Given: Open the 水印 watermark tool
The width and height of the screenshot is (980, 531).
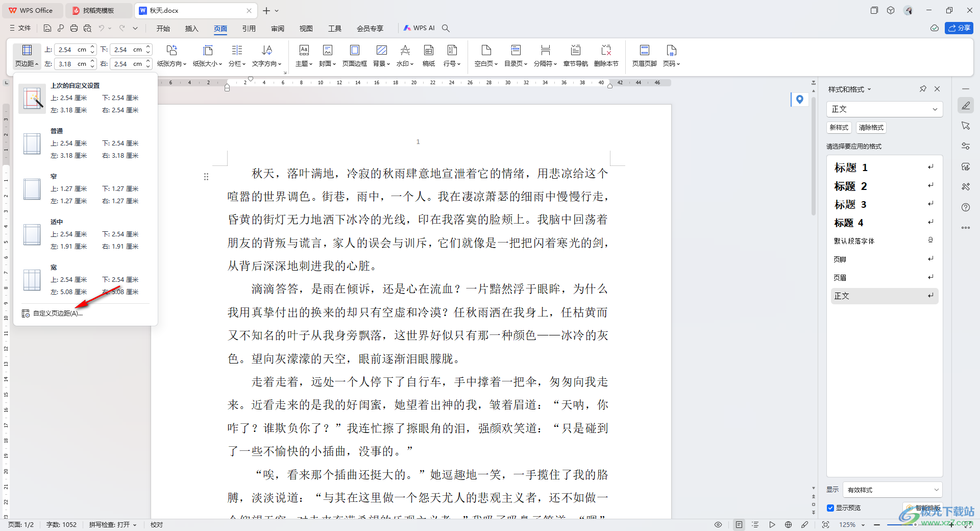Looking at the screenshot, I should tap(405, 56).
